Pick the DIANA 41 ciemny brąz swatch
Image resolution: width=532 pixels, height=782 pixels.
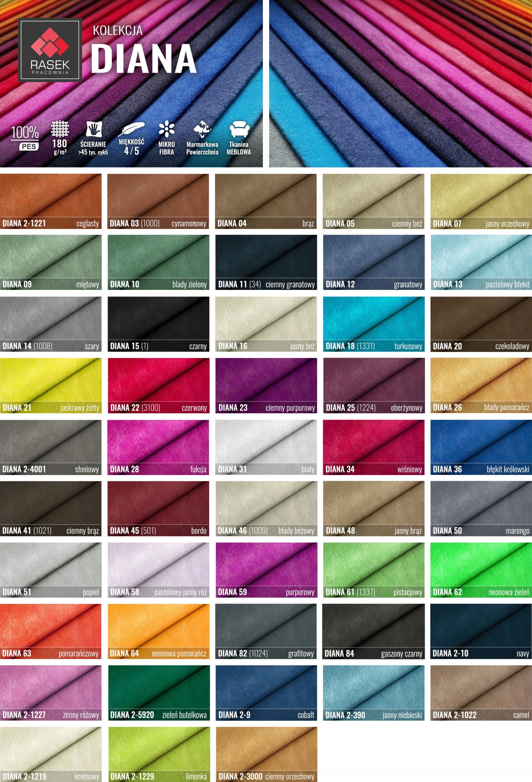pyautogui.click(x=51, y=508)
